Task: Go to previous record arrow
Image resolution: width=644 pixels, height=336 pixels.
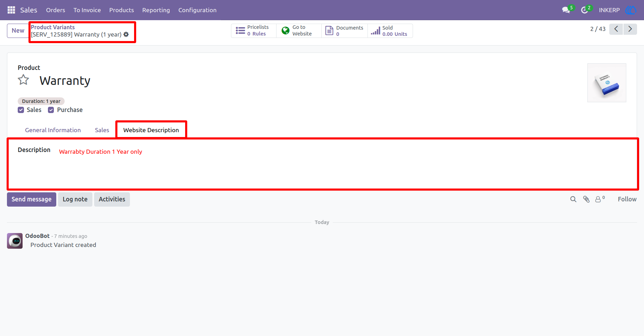Action: coord(616,29)
